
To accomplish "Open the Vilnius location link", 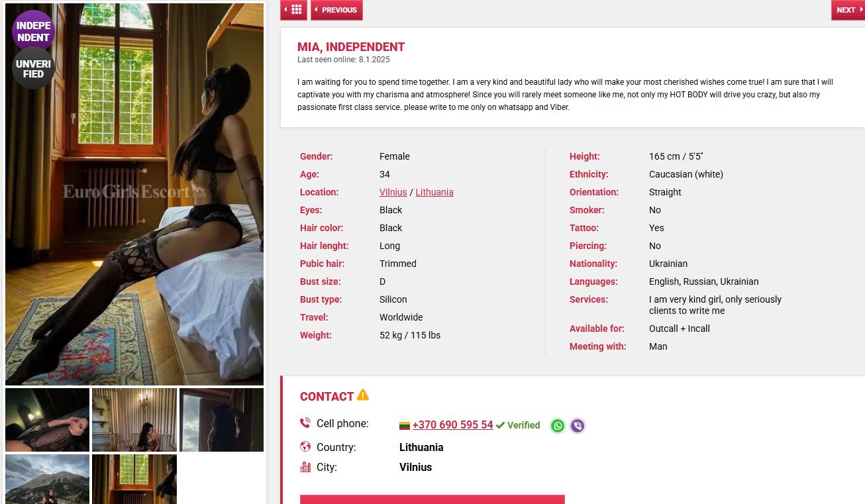I will click(x=393, y=192).
